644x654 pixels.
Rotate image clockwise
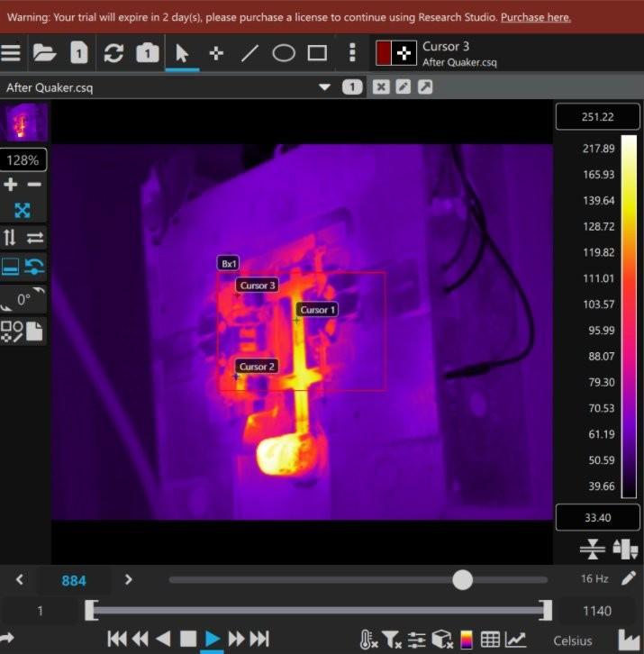(x=39, y=290)
